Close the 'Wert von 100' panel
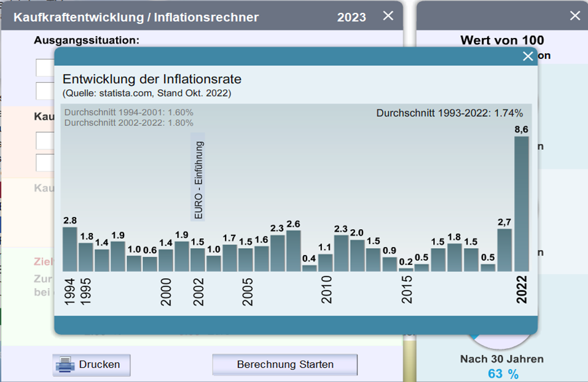This screenshot has width=588, height=382. point(574,16)
